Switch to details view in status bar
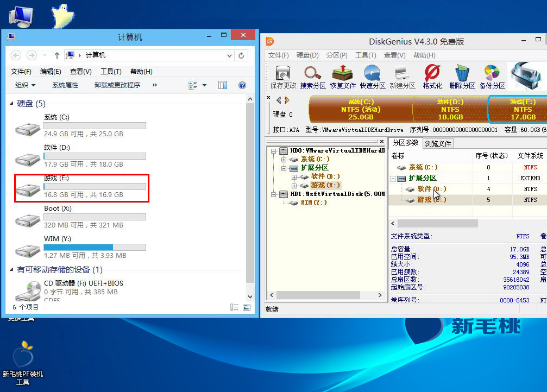Screen dimensions: 547x392 click(x=235, y=307)
